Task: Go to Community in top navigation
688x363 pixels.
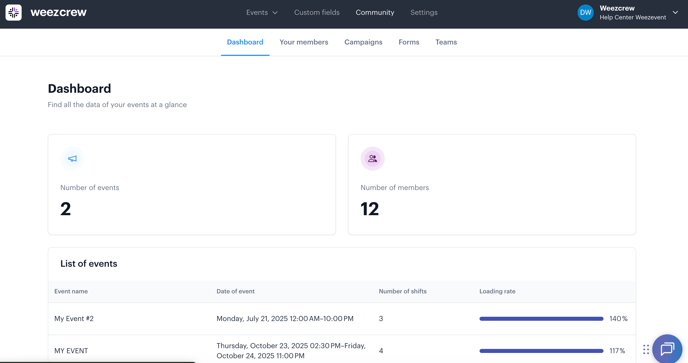Action: coord(375,12)
